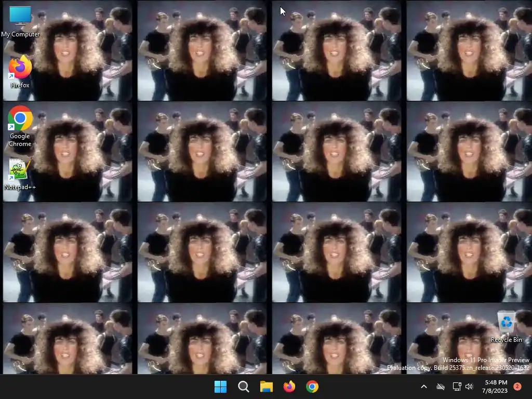This screenshot has height=399, width=532.
Task: Open the volume speaker tray icon
Action: coord(469,387)
